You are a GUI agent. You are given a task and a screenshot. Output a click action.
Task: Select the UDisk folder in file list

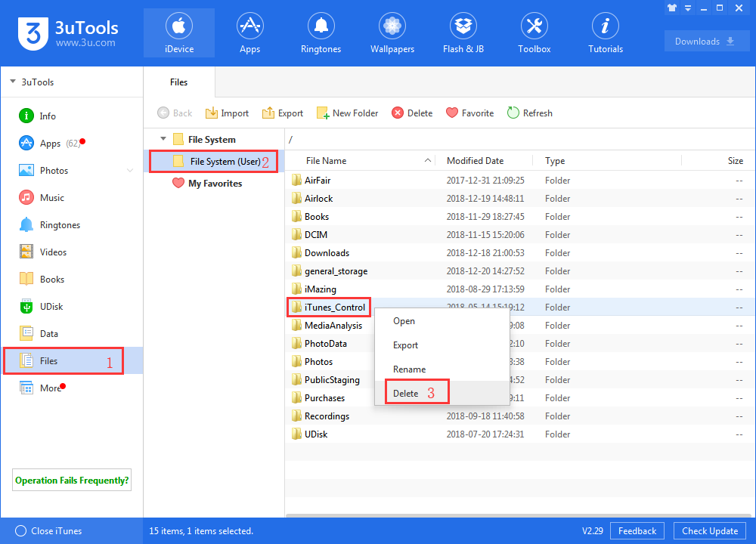coord(519,434)
